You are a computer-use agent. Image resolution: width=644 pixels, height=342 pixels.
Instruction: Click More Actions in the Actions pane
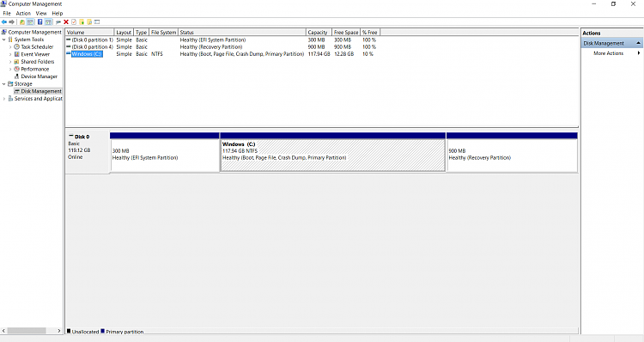coord(608,53)
